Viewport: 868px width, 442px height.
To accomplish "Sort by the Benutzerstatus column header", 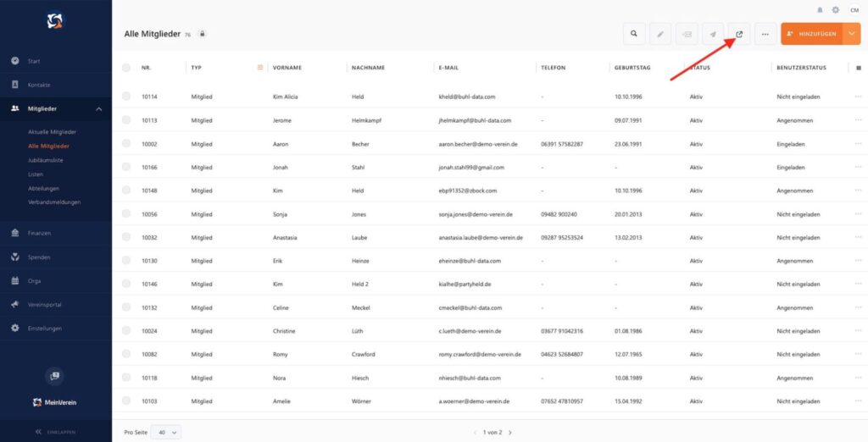I will click(801, 68).
